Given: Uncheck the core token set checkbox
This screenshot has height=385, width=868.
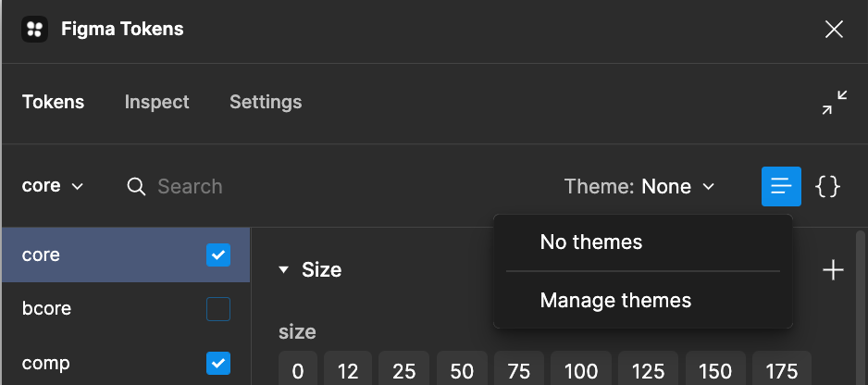Looking at the screenshot, I should click(218, 255).
